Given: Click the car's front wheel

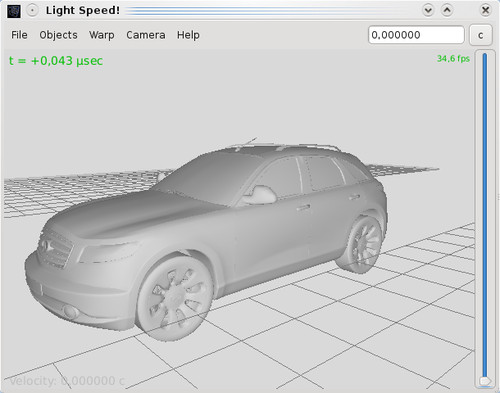Looking at the screenshot, I should tap(175, 298).
